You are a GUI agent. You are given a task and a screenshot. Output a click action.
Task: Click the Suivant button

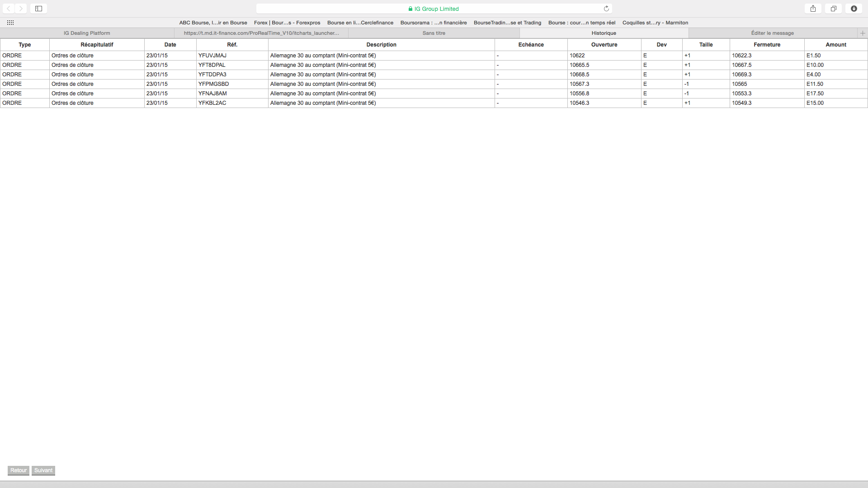point(43,470)
